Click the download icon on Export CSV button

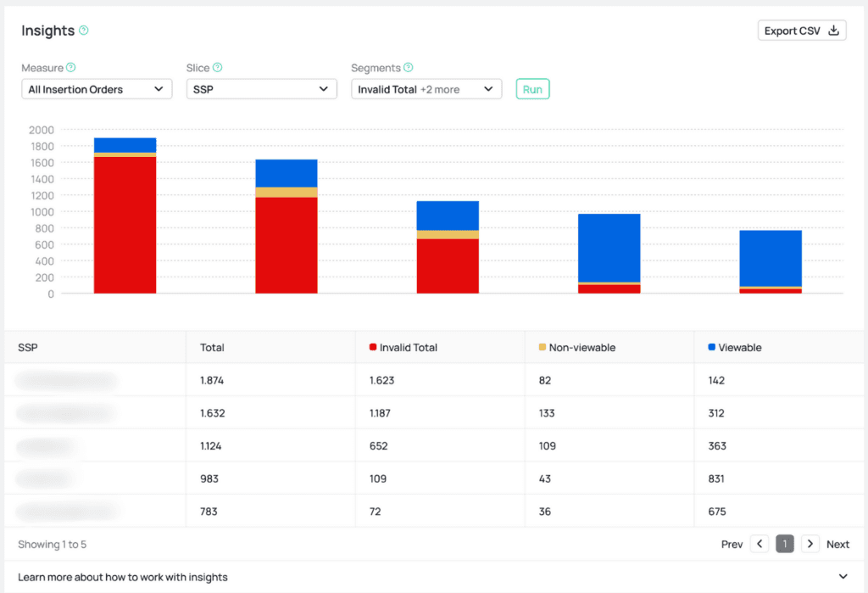[835, 29]
